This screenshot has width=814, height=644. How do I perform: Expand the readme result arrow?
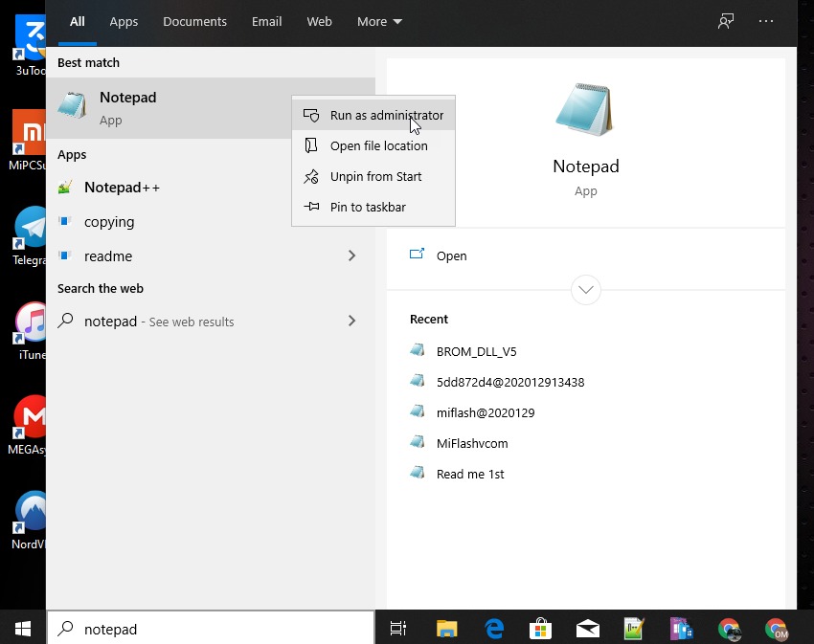[352, 255]
